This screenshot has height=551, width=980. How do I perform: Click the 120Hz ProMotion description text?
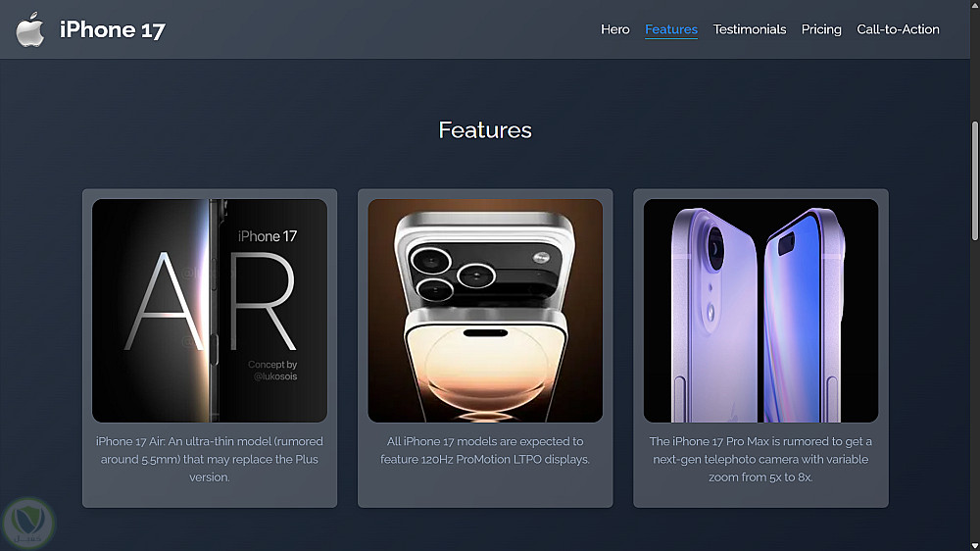point(485,450)
